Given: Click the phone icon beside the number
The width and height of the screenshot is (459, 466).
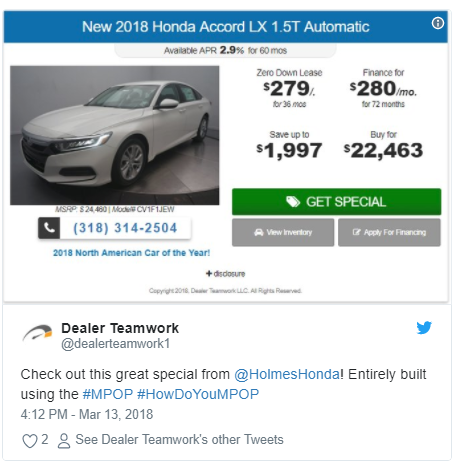Looking at the screenshot, I should (x=49, y=228).
